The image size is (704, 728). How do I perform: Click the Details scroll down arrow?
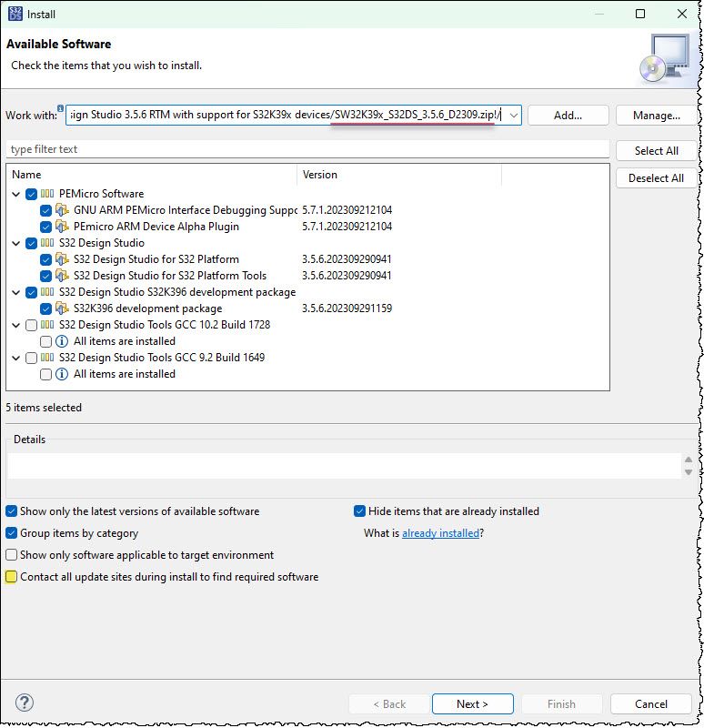click(x=689, y=471)
